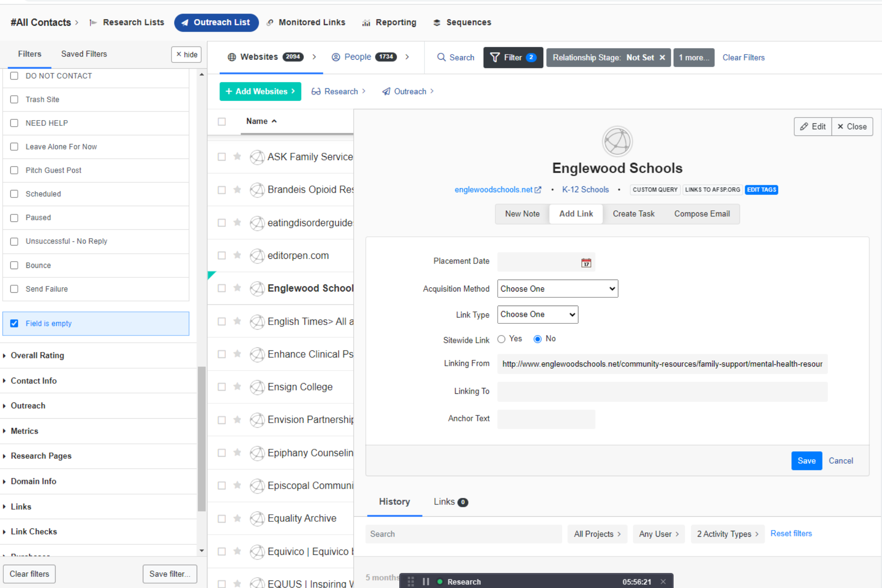882x588 pixels.
Task: Open the Placement Date calendar picker
Action: click(x=586, y=263)
